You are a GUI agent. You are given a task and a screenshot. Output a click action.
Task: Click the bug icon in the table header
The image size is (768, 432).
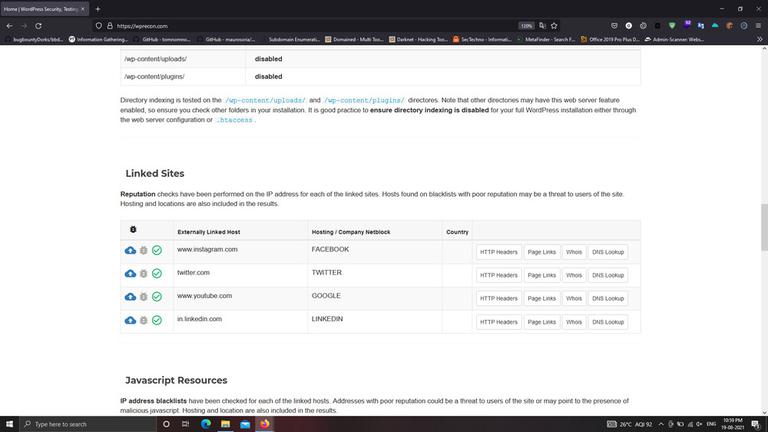point(133,229)
